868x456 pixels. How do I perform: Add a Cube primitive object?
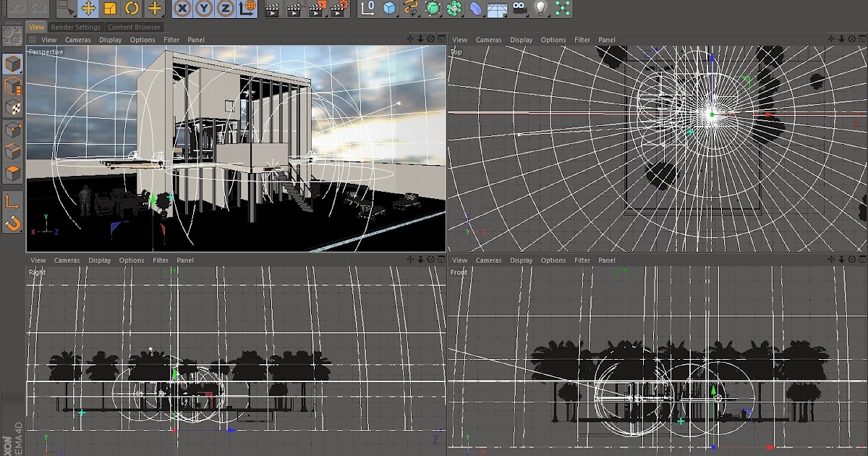[x=390, y=9]
